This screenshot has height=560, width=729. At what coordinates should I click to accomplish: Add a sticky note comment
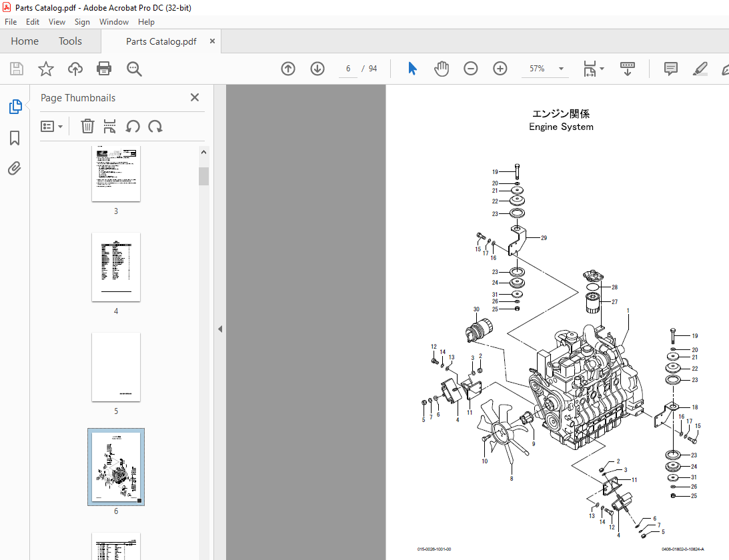click(x=670, y=69)
